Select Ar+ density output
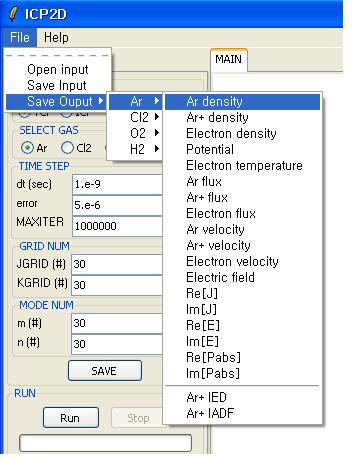 click(243, 117)
